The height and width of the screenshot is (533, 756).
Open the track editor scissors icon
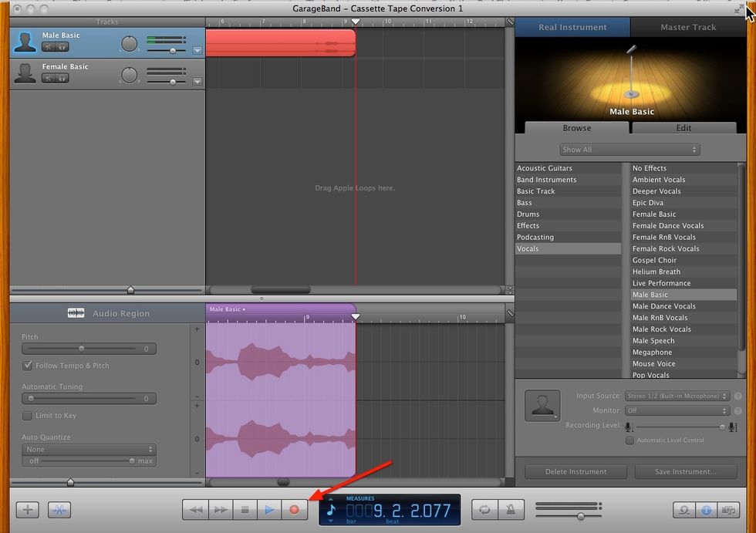tap(59, 509)
